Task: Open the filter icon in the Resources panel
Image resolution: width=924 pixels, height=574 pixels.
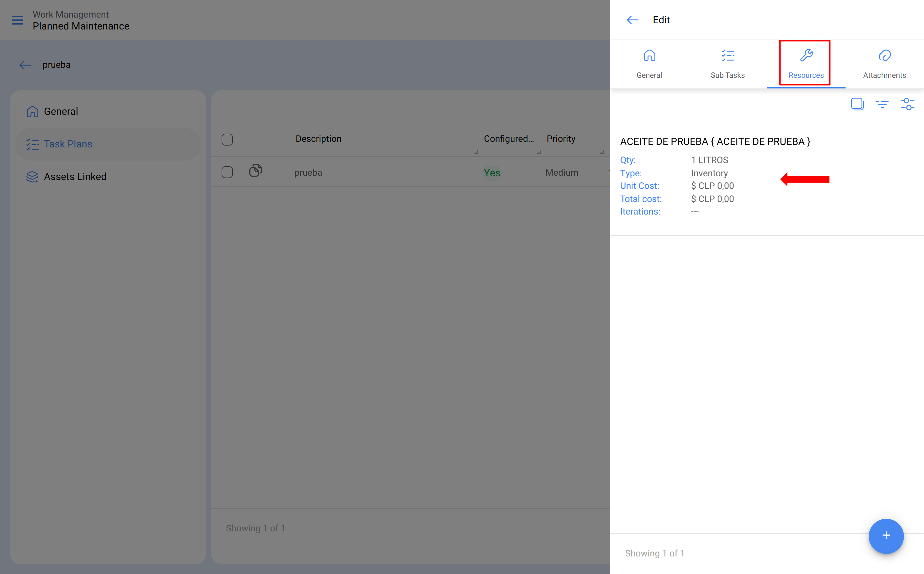Action: coord(883,104)
